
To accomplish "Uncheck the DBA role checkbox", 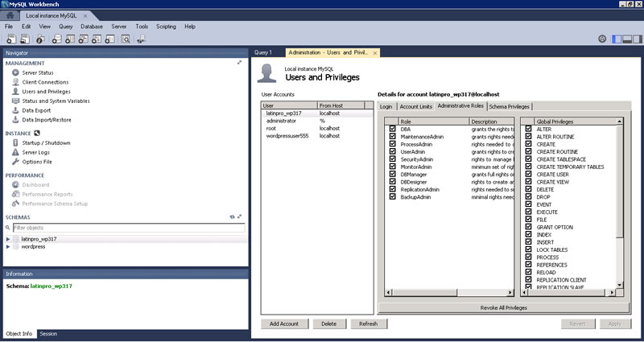I will pyautogui.click(x=393, y=129).
